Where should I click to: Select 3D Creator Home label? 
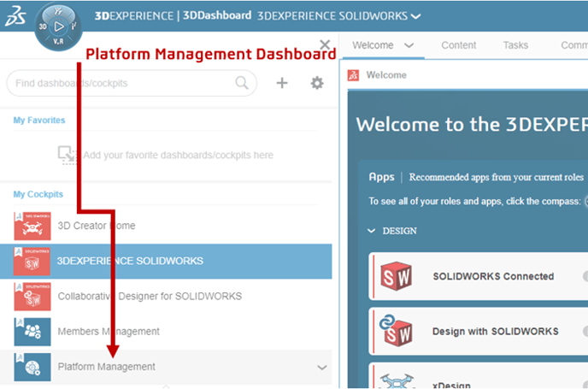(97, 226)
